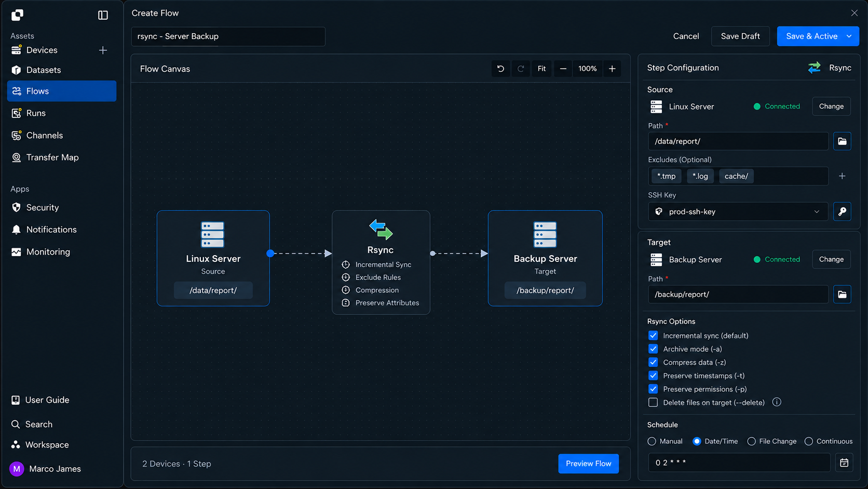This screenshot has height=489, width=868.
Task: Click the 100% zoom level
Action: pyautogui.click(x=588, y=69)
